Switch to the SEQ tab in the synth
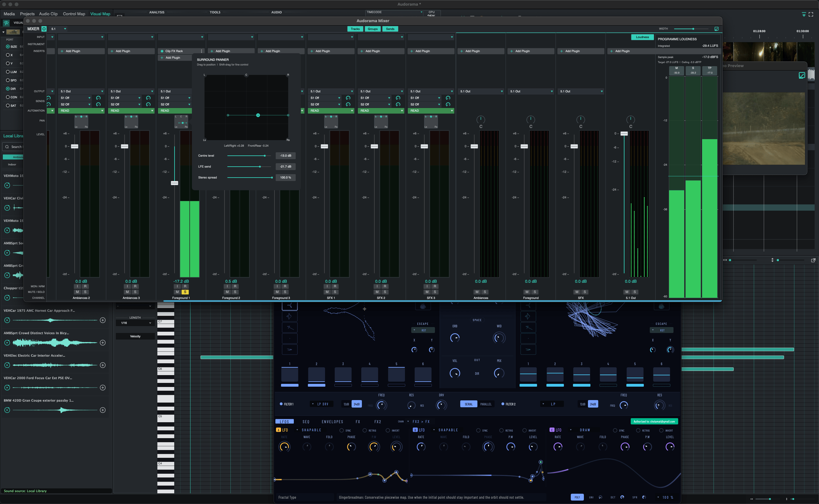 pos(306,422)
